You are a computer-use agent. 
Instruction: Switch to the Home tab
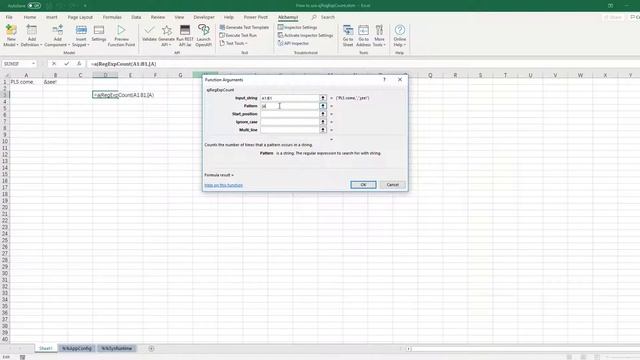click(x=30, y=17)
